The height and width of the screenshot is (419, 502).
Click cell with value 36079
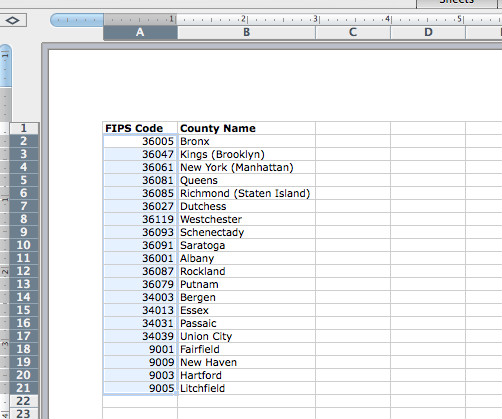[140, 284]
